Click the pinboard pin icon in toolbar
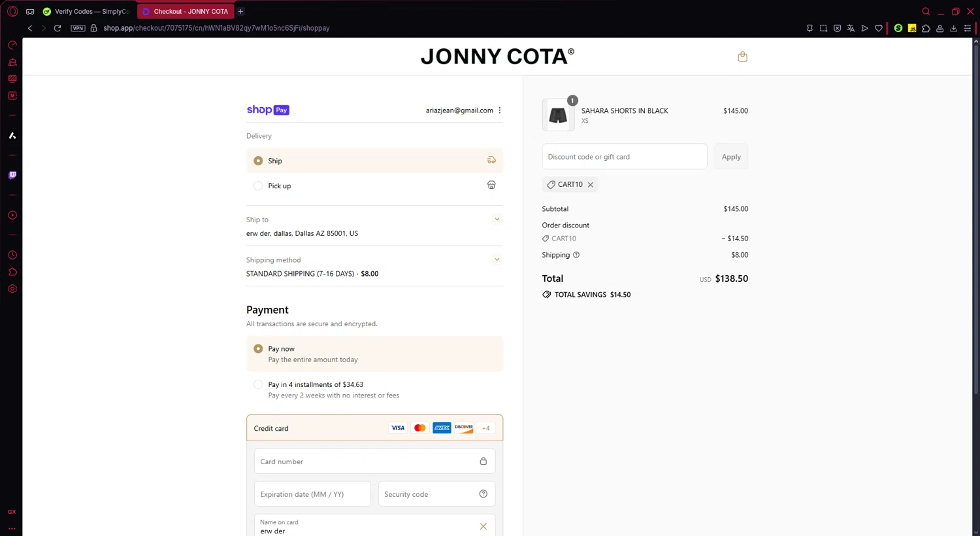 point(809,28)
